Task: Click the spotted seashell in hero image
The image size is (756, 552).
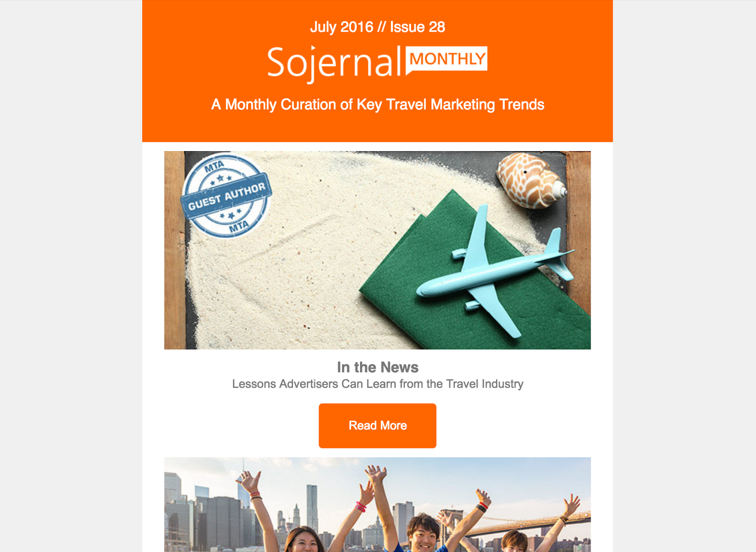Action: [531, 180]
